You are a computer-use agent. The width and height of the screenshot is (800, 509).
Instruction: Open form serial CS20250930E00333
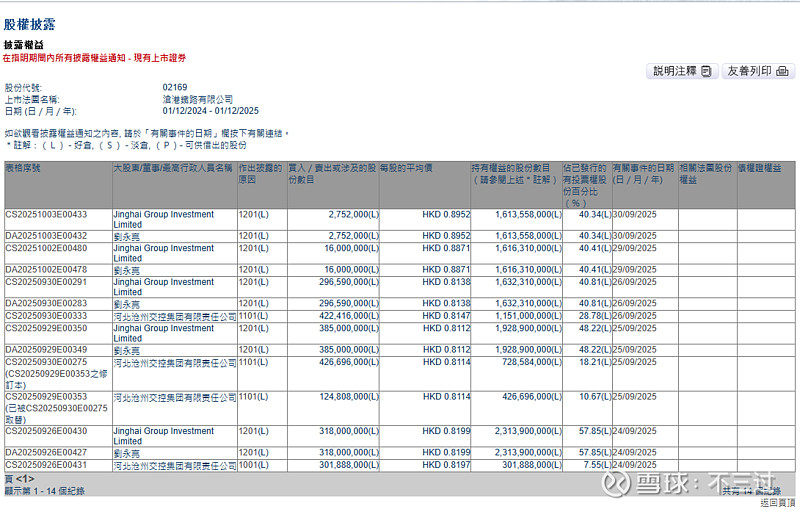tap(46, 316)
